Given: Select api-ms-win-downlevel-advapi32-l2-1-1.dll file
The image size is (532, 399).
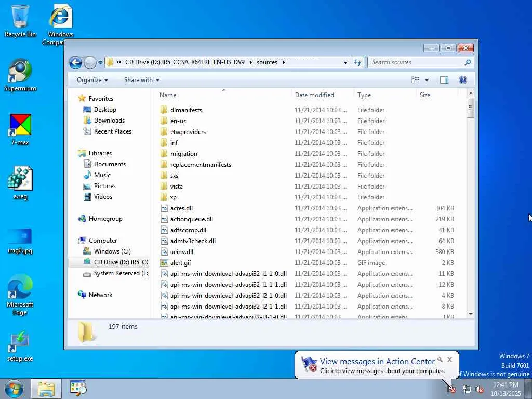Looking at the screenshot, I should (x=229, y=307).
